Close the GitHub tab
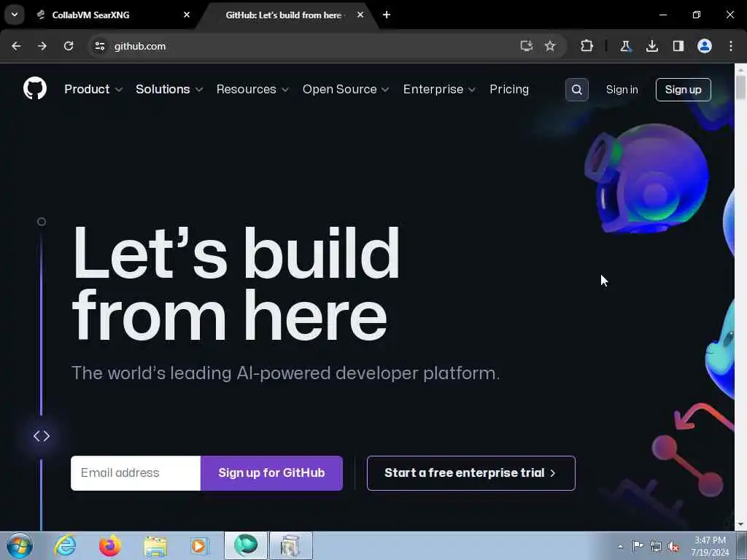747x560 pixels. point(360,15)
